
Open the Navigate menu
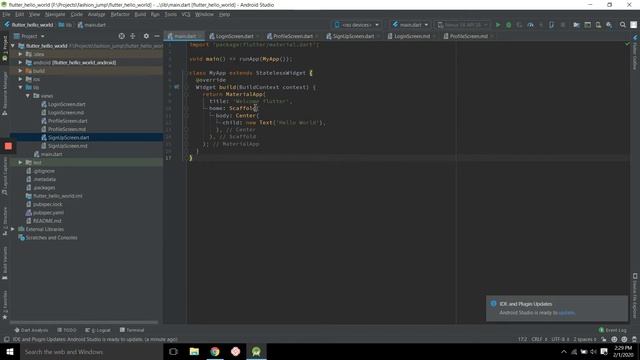(55, 14)
